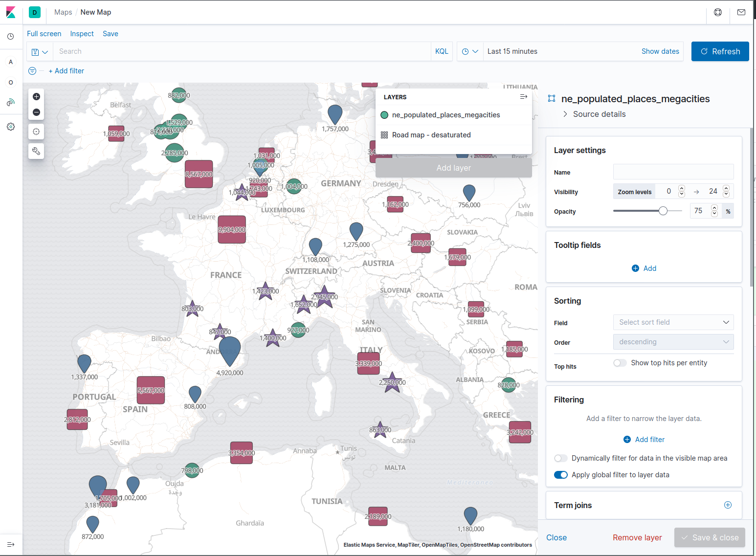Click the Refresh button
The width and height of the screenshot is (756, 556).
point(720,51)
